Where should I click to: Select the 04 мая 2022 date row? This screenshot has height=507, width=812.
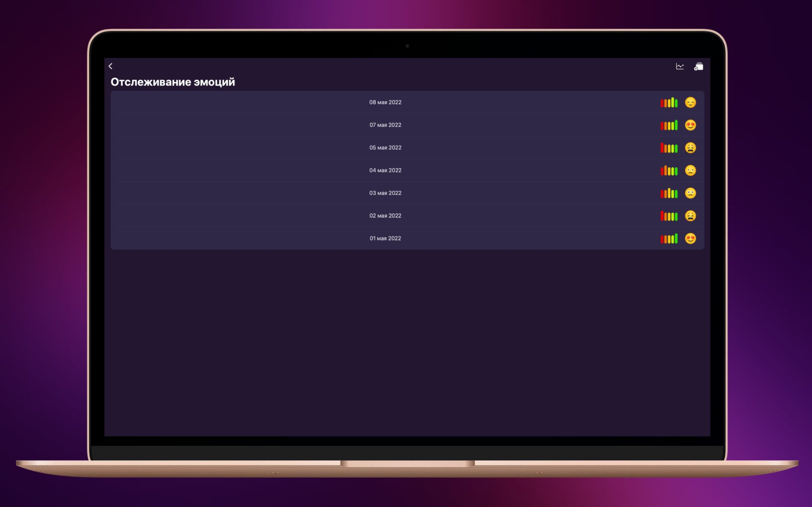(x=385, y=170)
